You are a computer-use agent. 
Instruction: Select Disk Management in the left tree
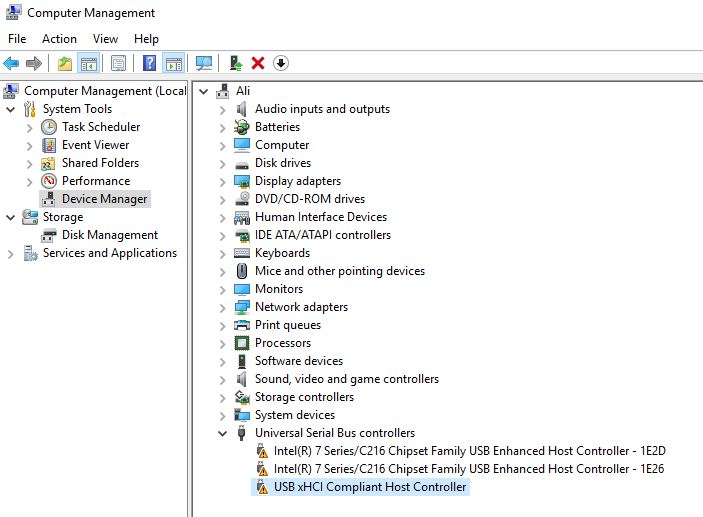[x=109, y=235]
